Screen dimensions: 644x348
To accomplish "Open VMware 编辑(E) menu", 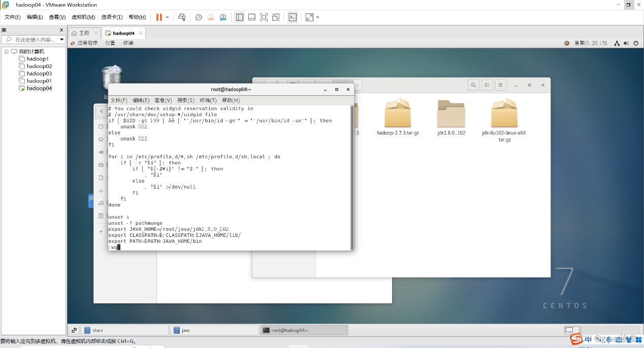I will pyautogui.click(x=35, y=17).
